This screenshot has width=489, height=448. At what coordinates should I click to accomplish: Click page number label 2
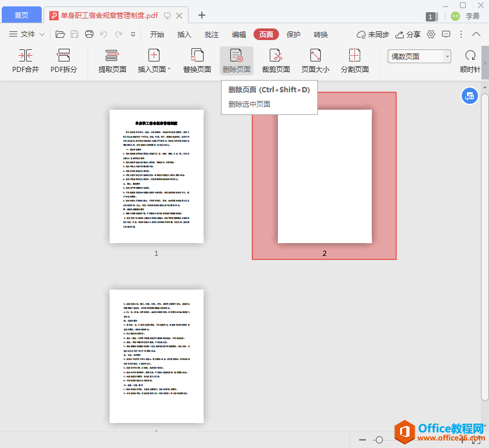coord(324,254)
